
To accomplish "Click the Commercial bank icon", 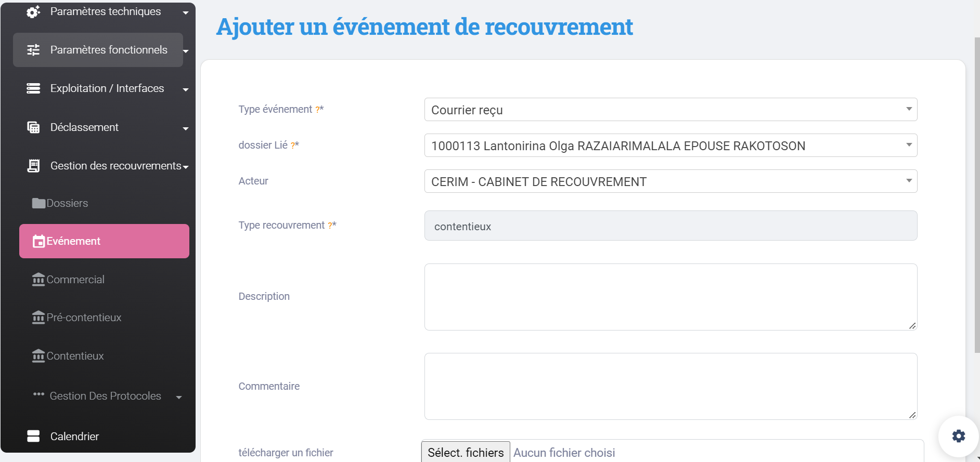I will click(x=38, y=280).
